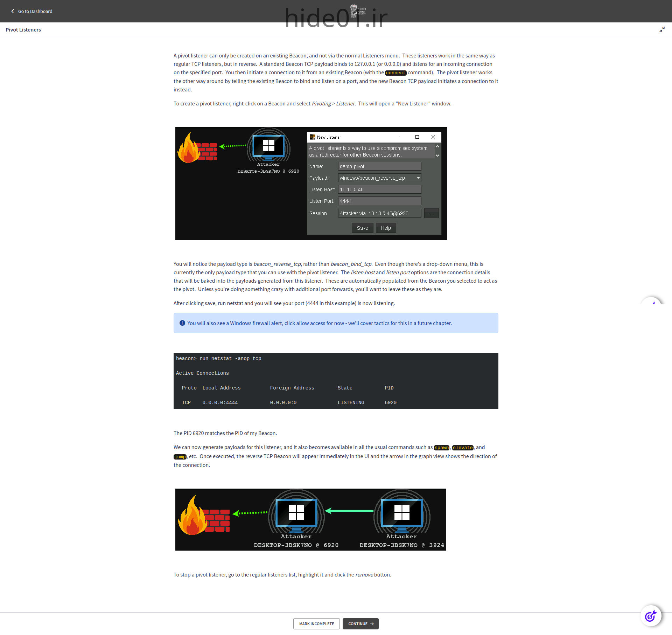
Task: Click the Mark Incomplete button
Action: pyautogui.click(x=316, y=624)
